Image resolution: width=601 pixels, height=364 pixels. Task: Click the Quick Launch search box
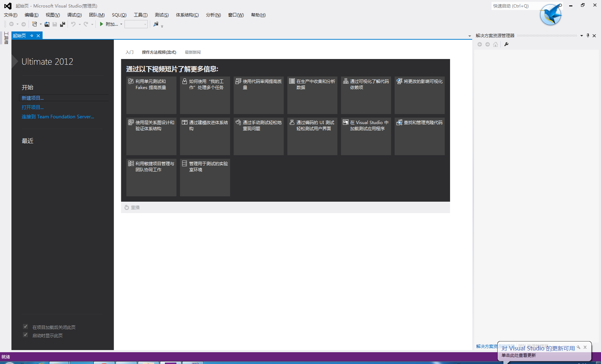pos(515,6)
